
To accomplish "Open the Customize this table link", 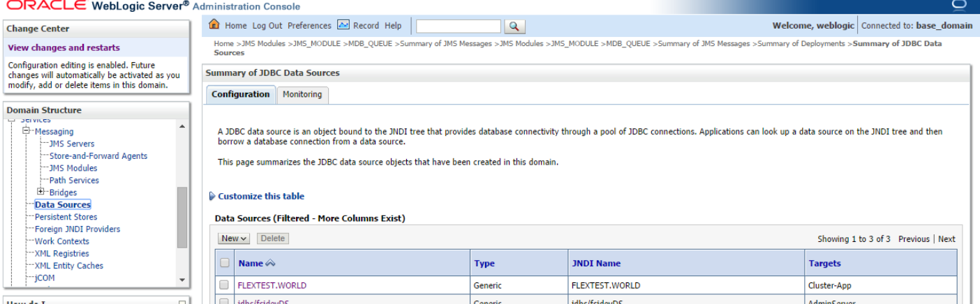I will pos(261,197).
